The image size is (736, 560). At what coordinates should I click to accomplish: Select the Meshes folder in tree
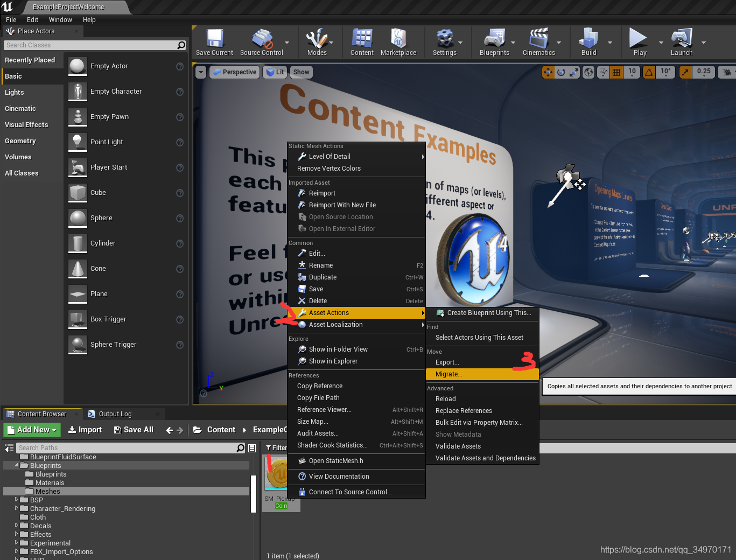tap(126, 491)
